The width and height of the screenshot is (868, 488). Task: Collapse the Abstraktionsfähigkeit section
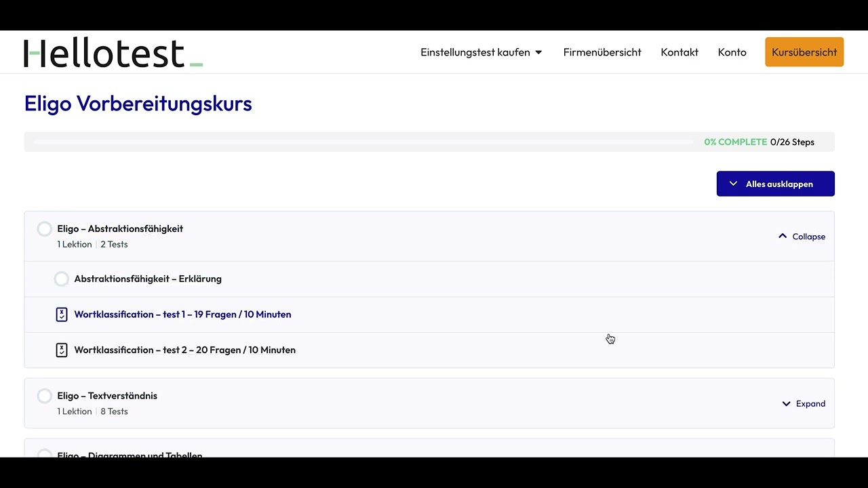pos(802,237)
